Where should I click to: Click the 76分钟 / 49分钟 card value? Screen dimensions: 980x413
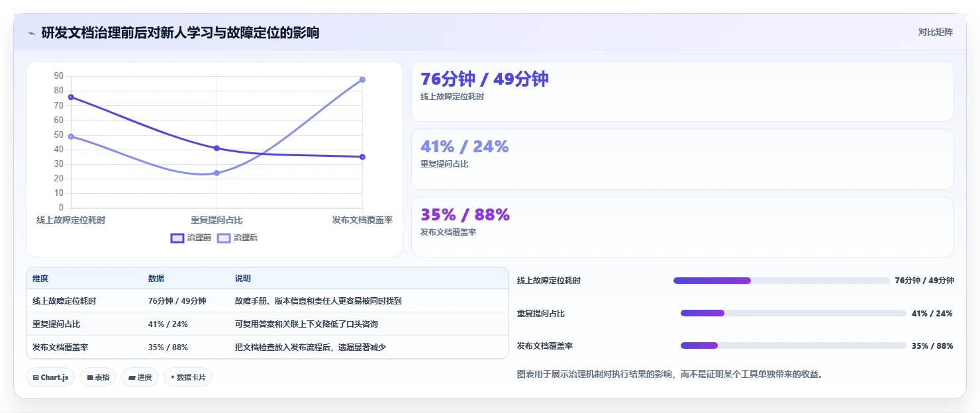click(x=485, y=79)
